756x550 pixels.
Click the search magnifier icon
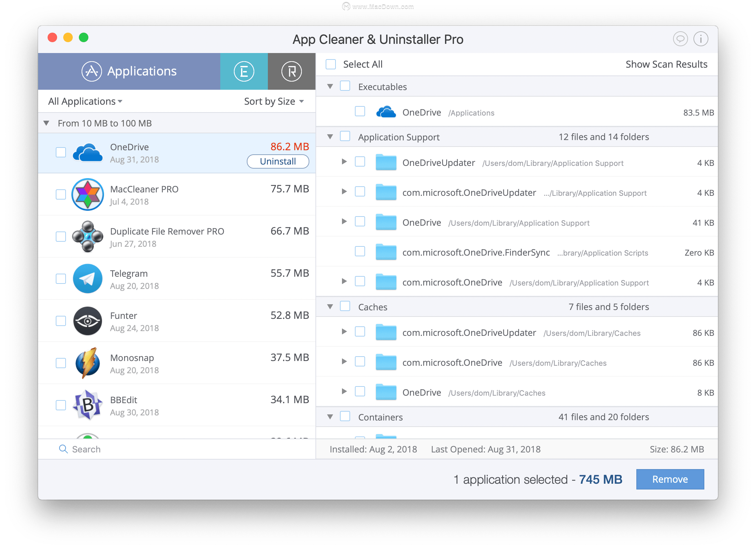pos(63,449)
